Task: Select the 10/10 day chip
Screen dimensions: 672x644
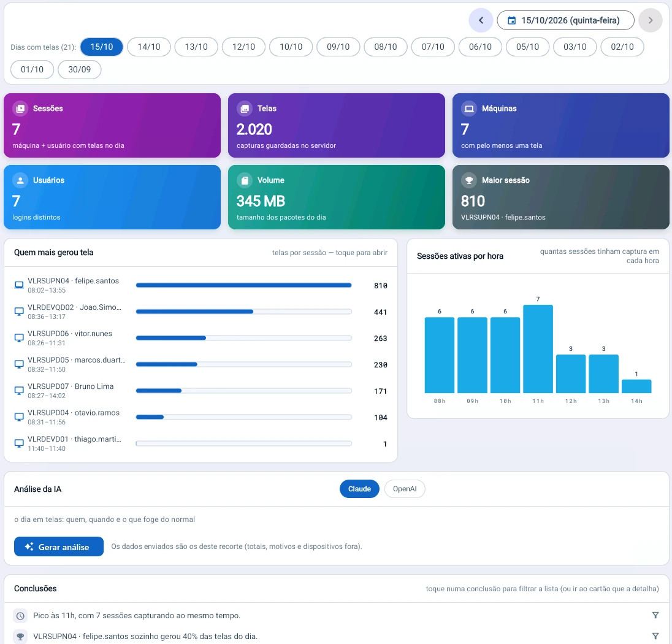Action: pos(291,47)
